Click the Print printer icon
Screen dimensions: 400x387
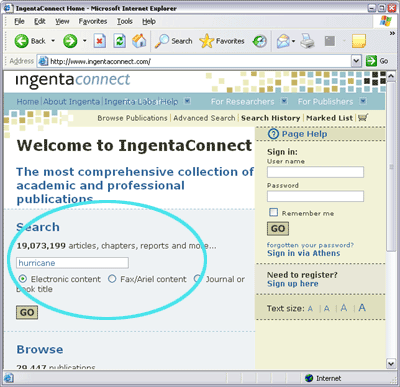pyautogui.click(x=307, y=41)
